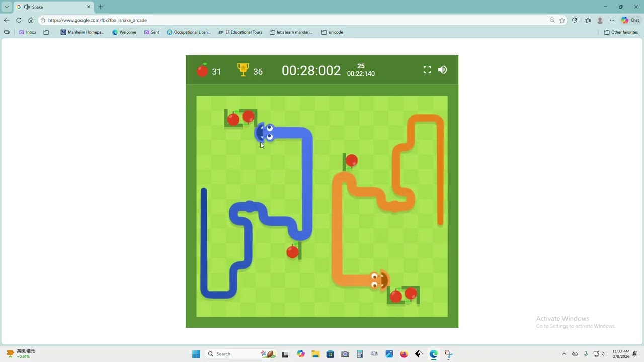This screenshot has width=644, height=362.
Task: Expand the let's learn mandarin folder
Action: point(291,32)
